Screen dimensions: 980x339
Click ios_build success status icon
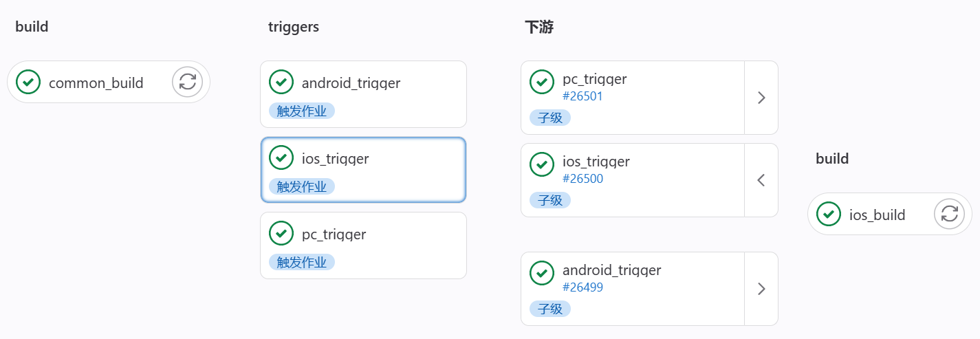tap(829, 214)
